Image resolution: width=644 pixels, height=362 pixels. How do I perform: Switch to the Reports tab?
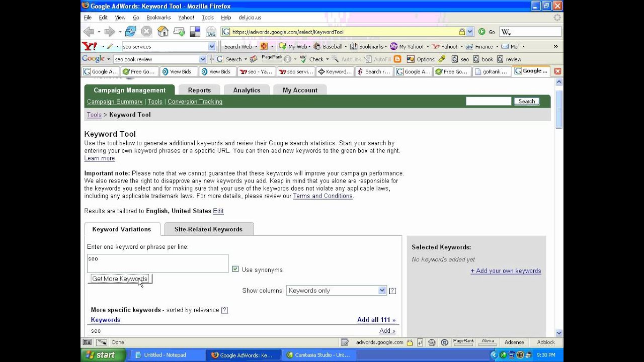point(199,90)
